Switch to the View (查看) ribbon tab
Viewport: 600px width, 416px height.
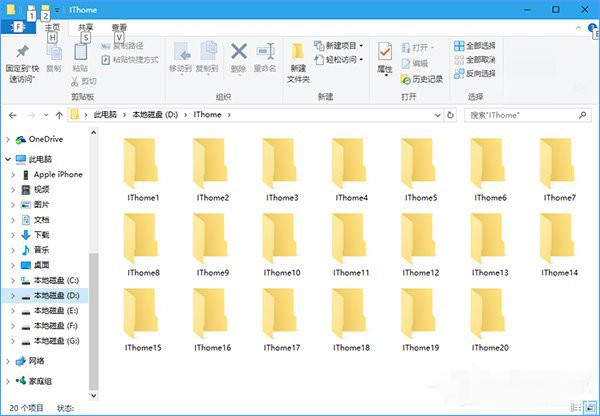click(119, 28)
